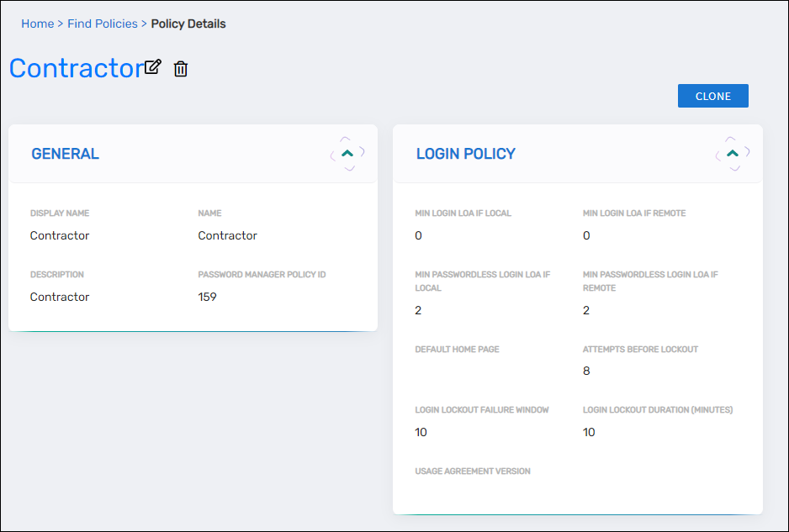Image resolution: width=789 pixels, height=532 pixels.
Task: Click the DESCRIPTION value Contractor
Action: (59, 296)
